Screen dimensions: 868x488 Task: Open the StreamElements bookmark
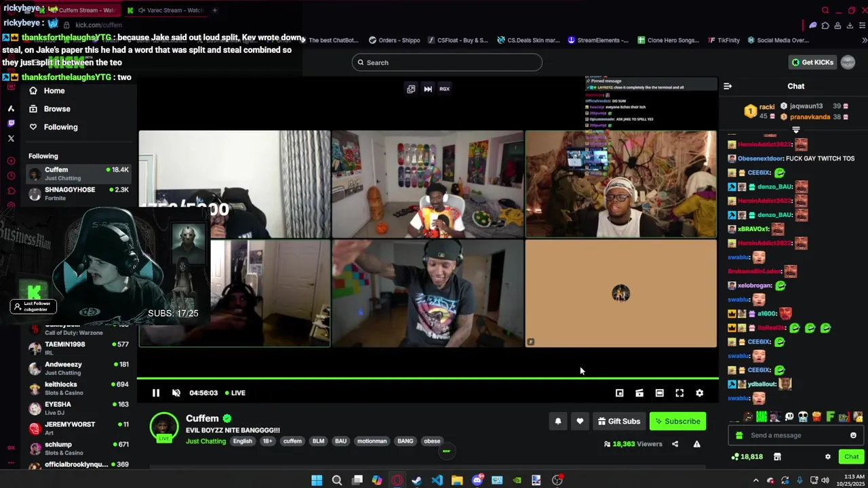pos(598,40)
